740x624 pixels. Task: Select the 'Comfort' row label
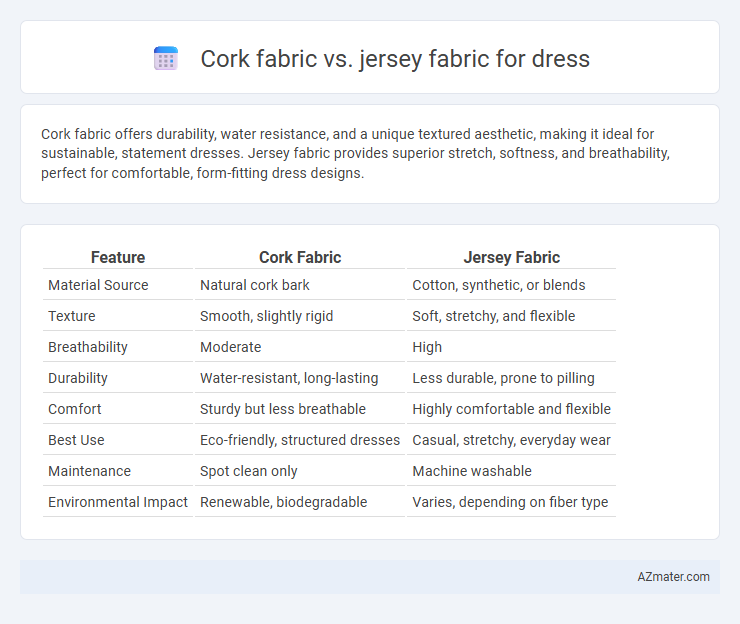75,409
